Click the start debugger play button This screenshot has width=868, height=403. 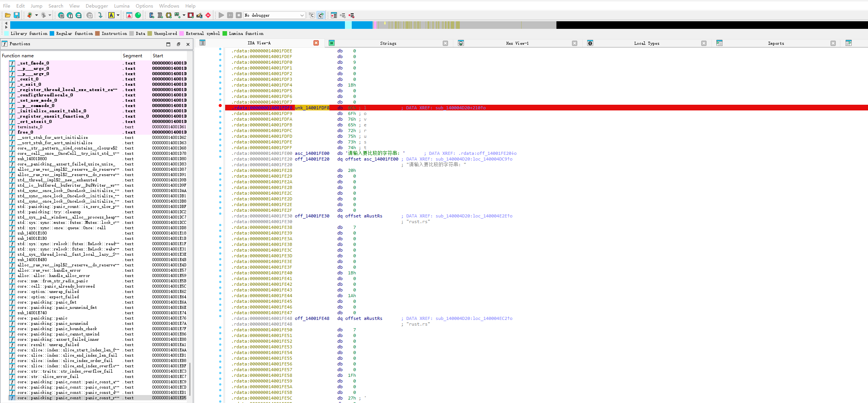(221, 15)
